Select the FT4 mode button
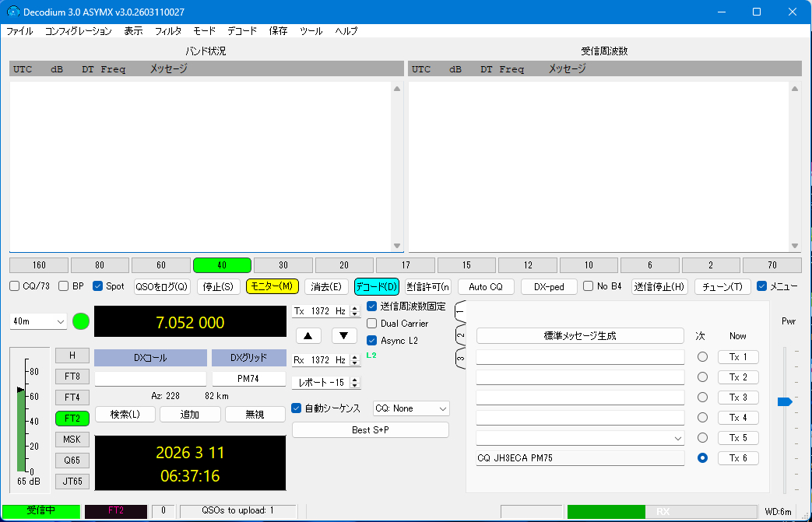The height and width of the screenshot is (522, 812). coord(72,398)
